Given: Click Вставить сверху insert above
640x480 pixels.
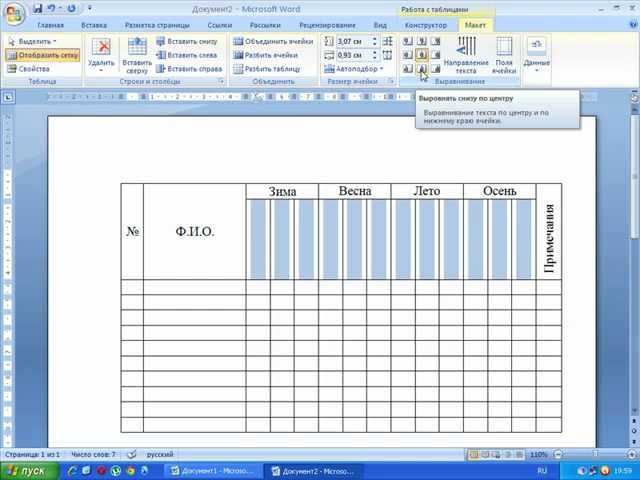Looking at the screenshot, I should click(137, 55).
